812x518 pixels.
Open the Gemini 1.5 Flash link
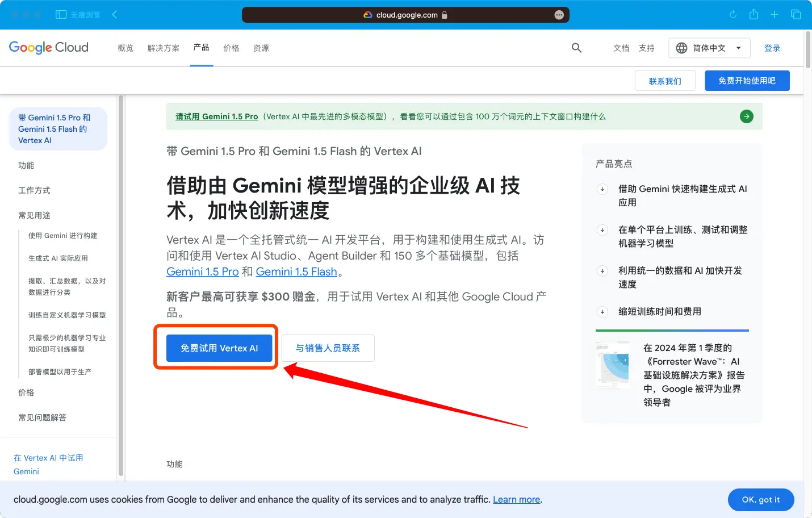[296, 271]
